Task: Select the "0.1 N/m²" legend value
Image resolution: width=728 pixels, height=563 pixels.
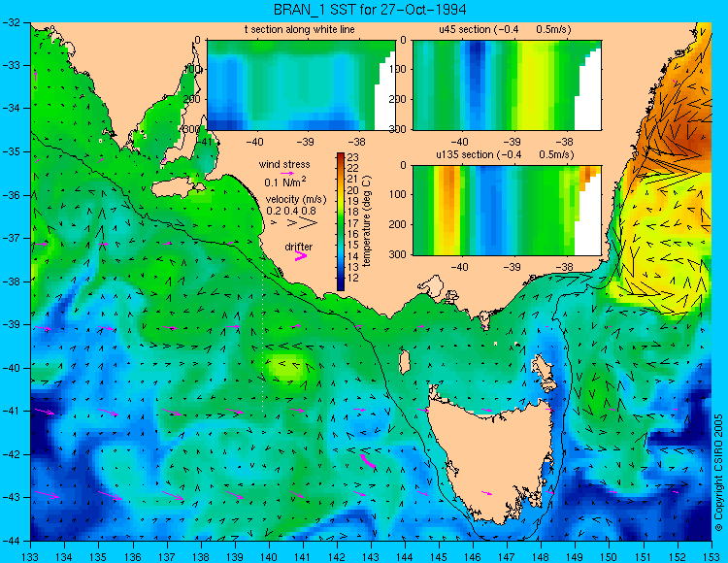Action: coord(284,182)
